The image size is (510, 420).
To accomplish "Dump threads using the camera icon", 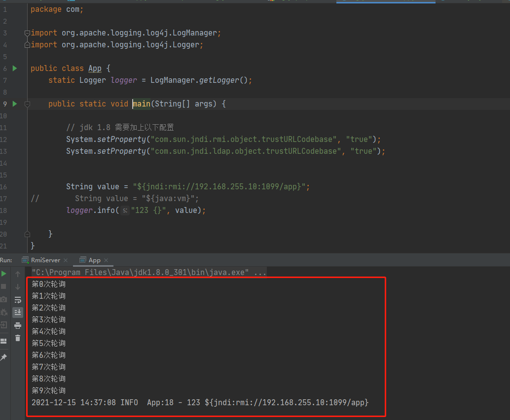I will 3,299.
